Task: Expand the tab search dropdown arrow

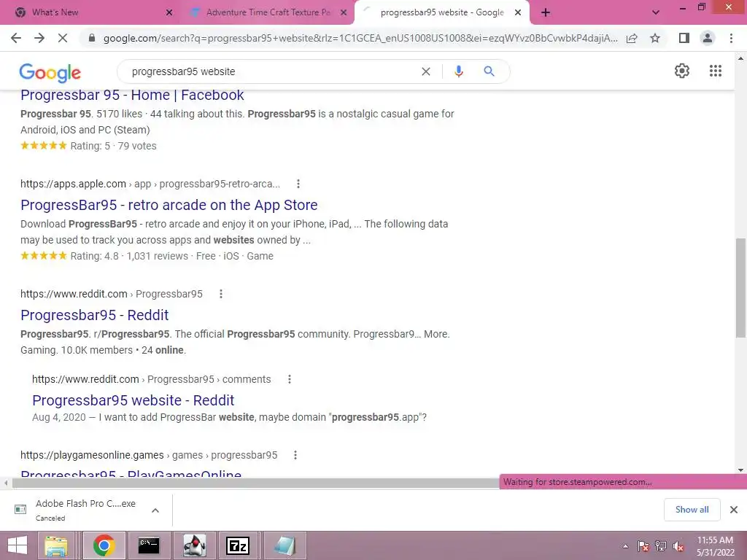Action: (656, 13)
